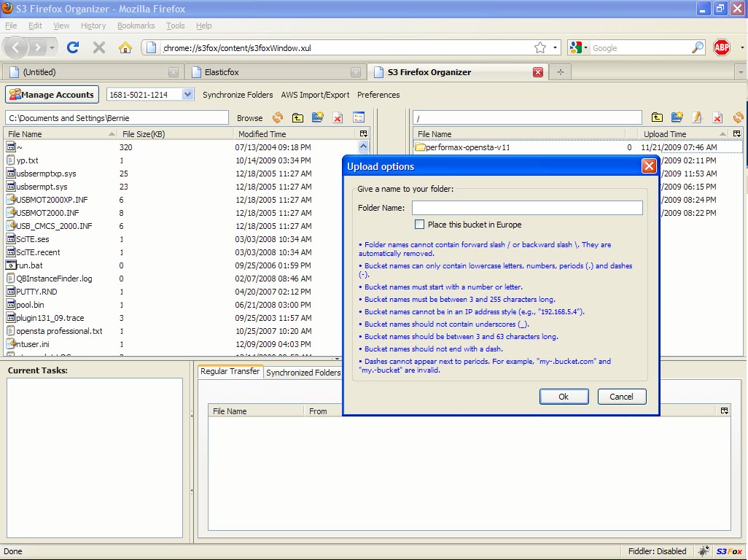
Task: Go up one level in S3 pane
Action: tap(657, 117)
